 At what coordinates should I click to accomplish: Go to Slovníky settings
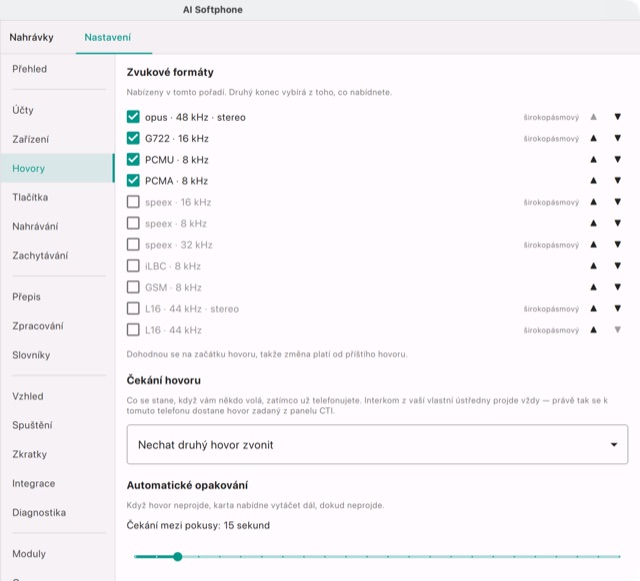pos(58,355)
